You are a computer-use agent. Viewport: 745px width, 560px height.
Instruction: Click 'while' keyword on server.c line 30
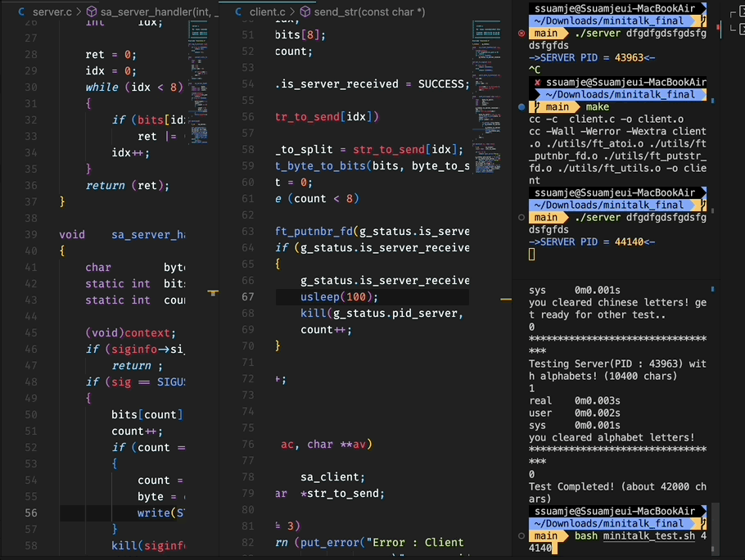[x=102, y=87]
